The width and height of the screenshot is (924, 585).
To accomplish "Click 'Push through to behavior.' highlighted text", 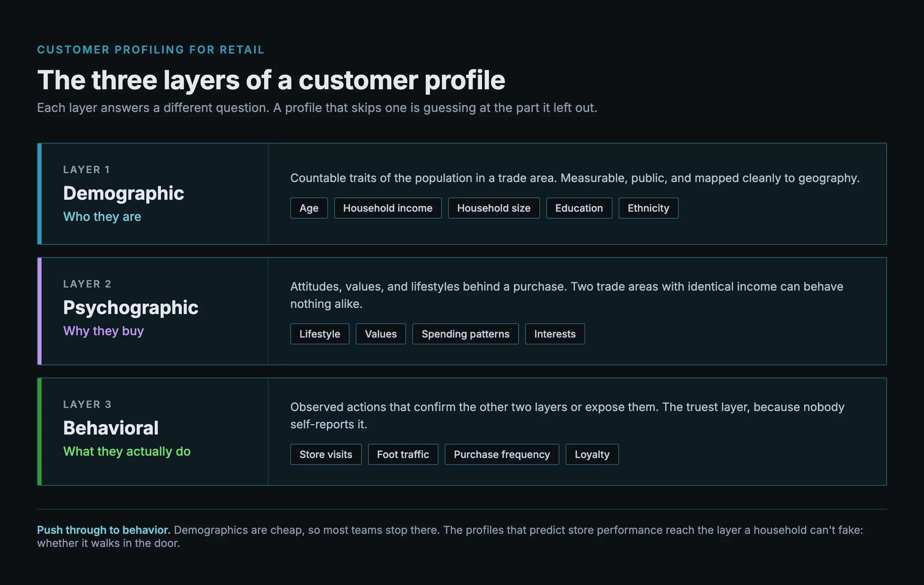I will [x=104, y=530].
